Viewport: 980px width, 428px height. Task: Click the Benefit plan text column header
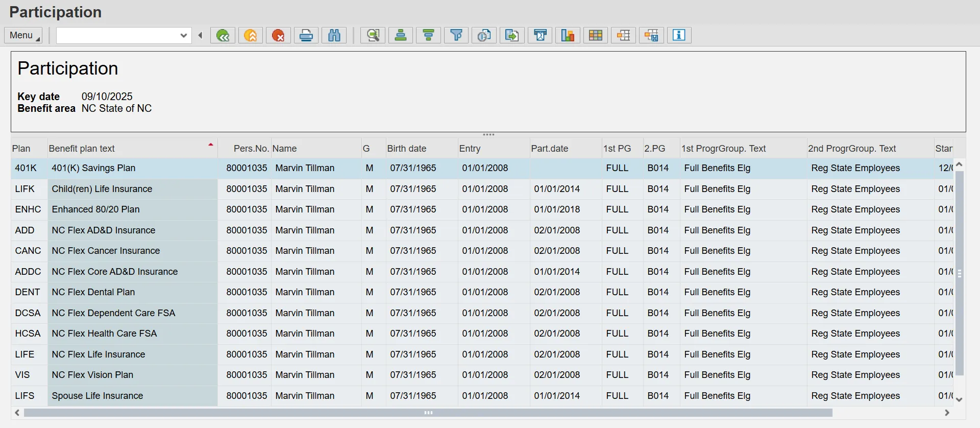click(82, 149)
